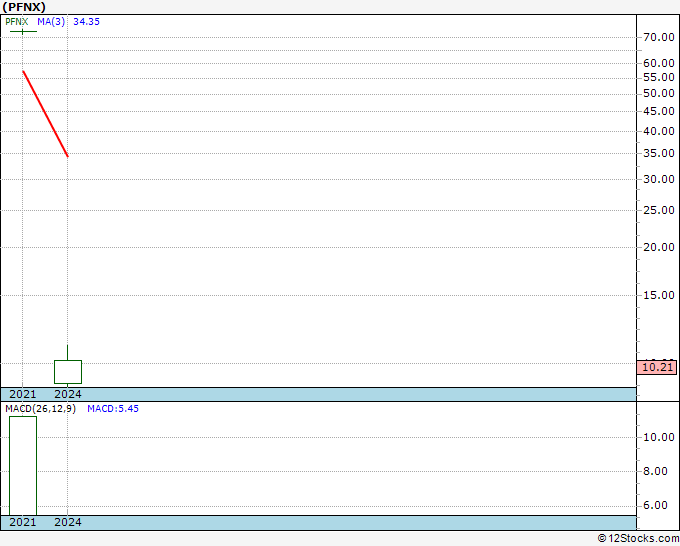
Task: Click the PFNX legend label
Action: (x=17, y=22)
